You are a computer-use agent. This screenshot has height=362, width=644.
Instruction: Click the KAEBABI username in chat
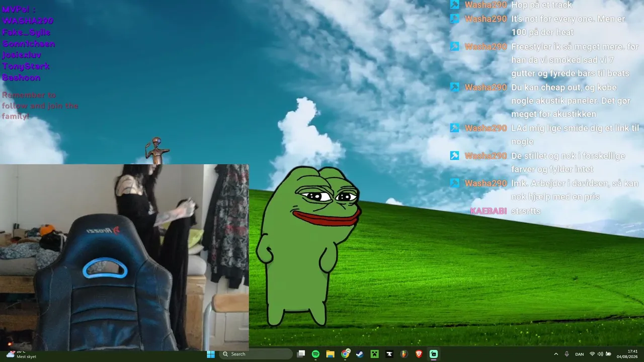(488, 211)
